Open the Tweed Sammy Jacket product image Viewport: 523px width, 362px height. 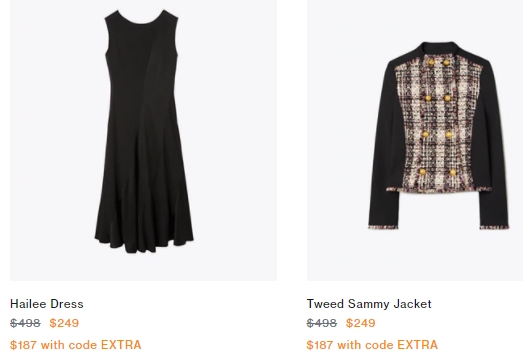click(415, 140)
